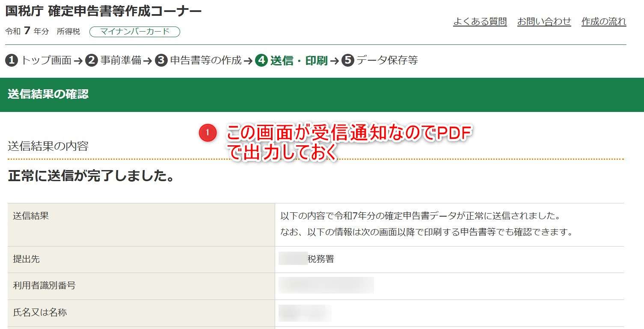Click the green step 4 circle icon
644x329 pixels.
tap(261, 61)
